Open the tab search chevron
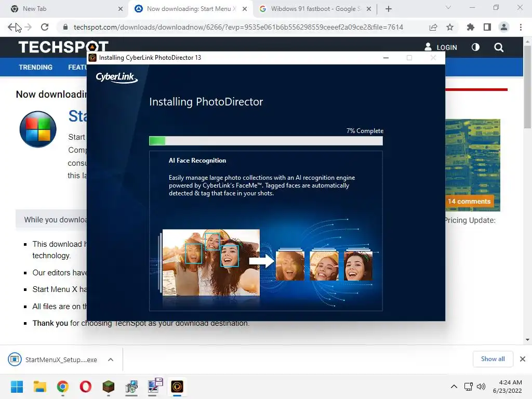Viewport: 532px width, 399px height. click(x=448, y=7)
